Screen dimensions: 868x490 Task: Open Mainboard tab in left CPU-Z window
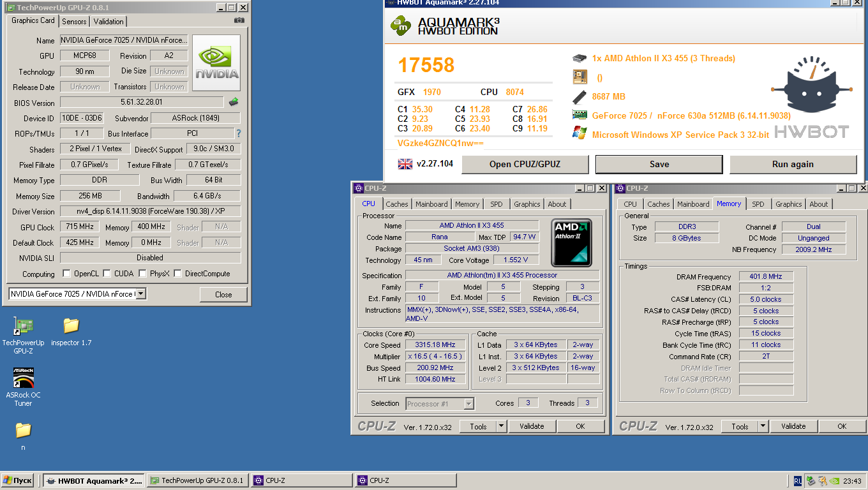pos(431,204)
